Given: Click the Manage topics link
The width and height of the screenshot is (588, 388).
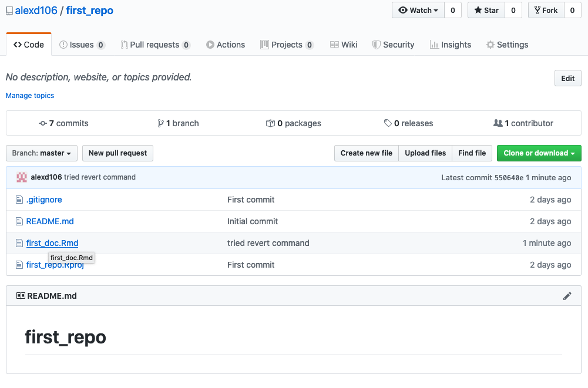Looking at the screenshot, I should click(30, 96).
